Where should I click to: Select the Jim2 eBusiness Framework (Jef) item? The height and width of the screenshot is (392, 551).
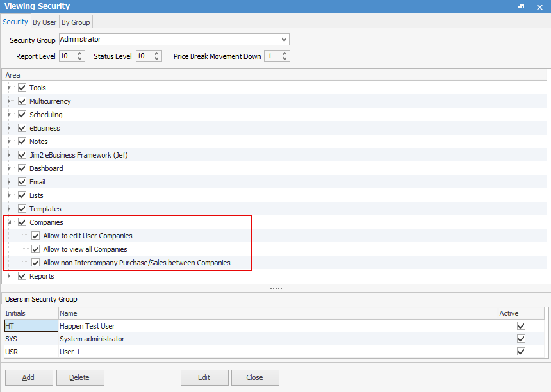coord(78,155)
